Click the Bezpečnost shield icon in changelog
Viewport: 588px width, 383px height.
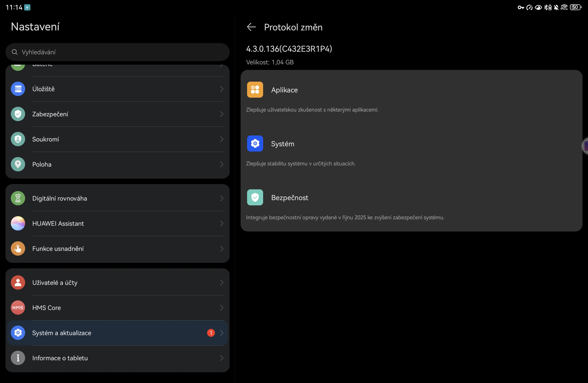pos(255,197)
